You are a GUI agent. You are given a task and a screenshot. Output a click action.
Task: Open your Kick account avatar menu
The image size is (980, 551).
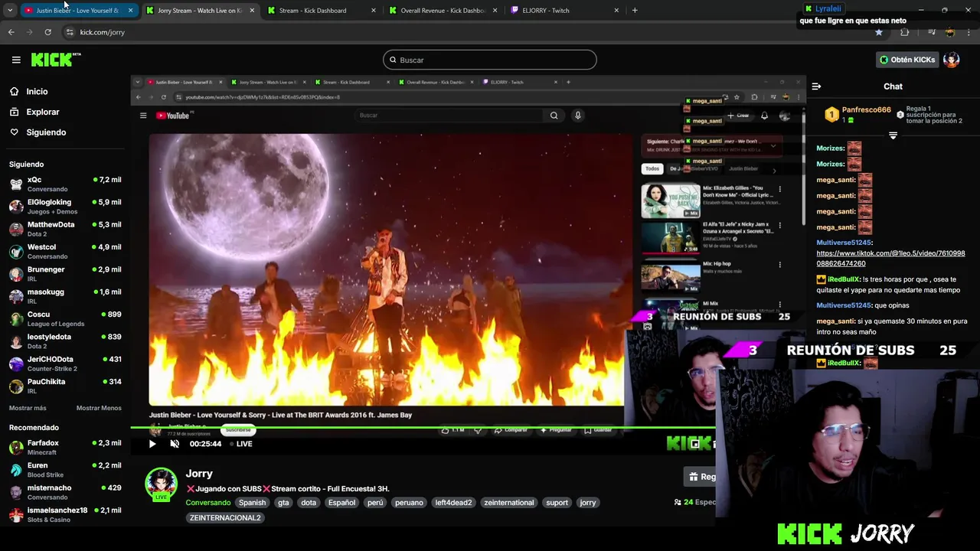tap(951, 60)
